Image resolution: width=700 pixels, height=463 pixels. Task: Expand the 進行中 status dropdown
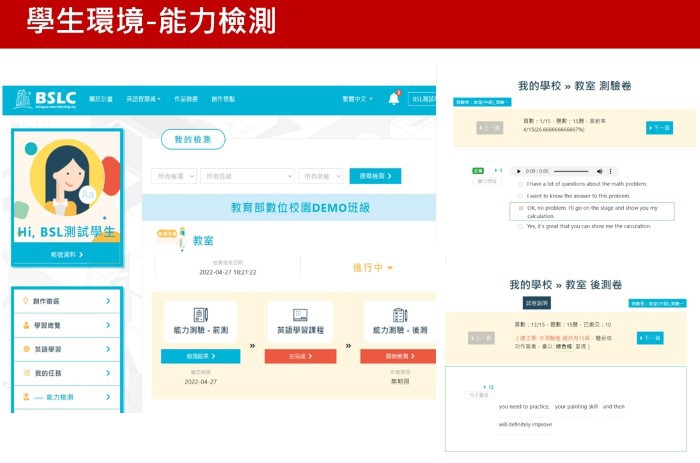click(x=373, y=268)
